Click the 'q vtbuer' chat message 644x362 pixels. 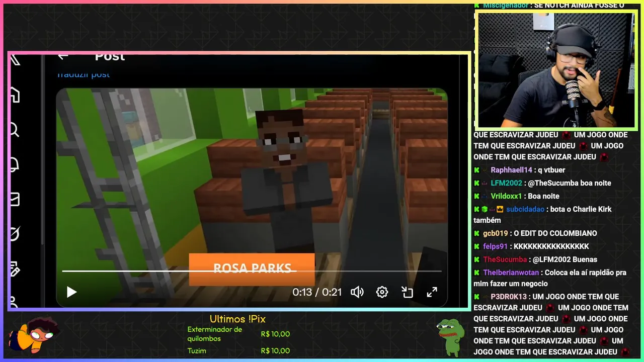click(x=551, y=170)
